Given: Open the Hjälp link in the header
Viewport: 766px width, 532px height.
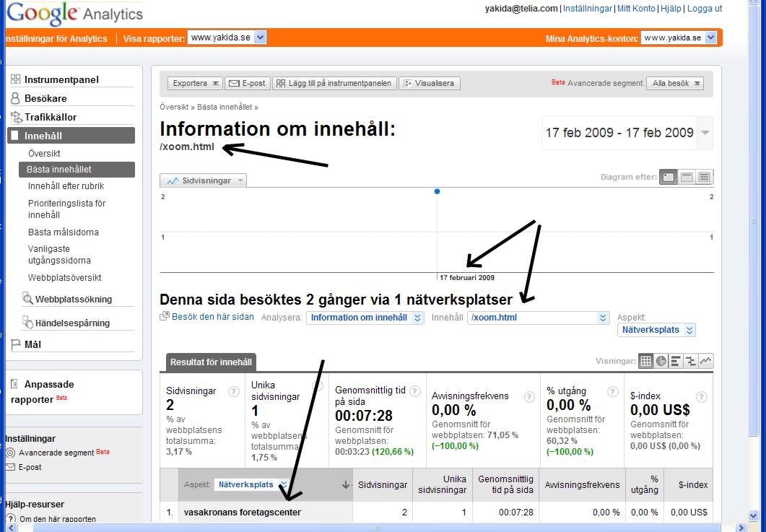Looking at the screenshot, I should coord(671,9).
